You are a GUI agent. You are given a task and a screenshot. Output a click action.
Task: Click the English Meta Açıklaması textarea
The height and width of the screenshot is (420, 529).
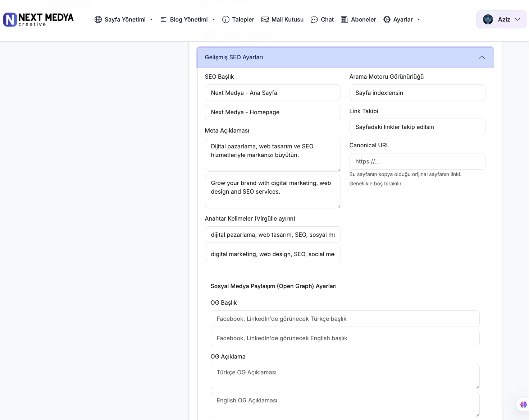273,191
